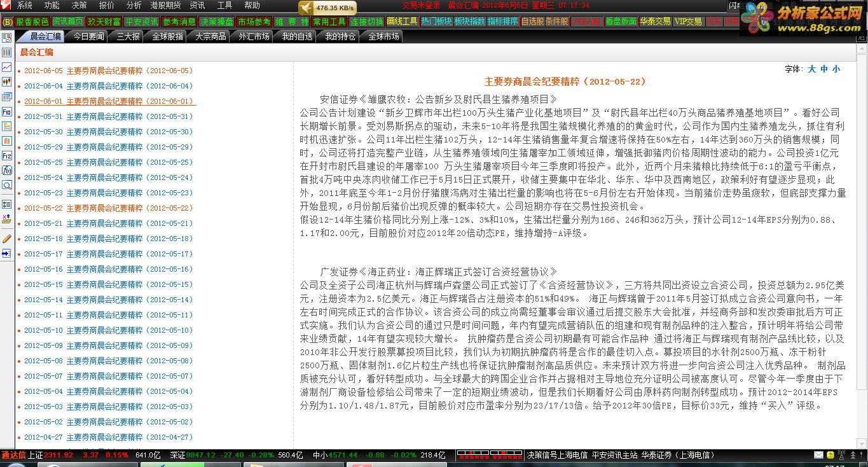The height and width of the screenshot is (467, 868).
Task: Open the 2012-06-05 morning meeting summary
Action: (108, 71)
